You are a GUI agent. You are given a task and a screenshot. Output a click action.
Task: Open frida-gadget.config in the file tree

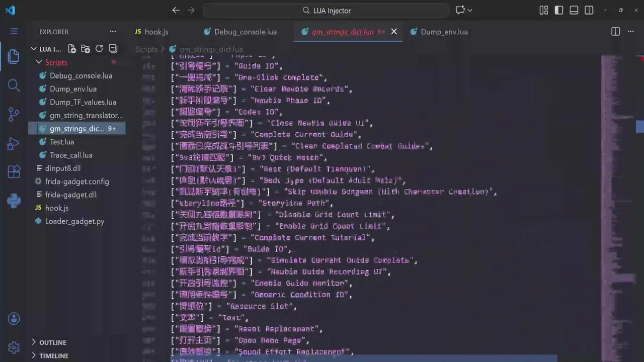tap(77, 182)
